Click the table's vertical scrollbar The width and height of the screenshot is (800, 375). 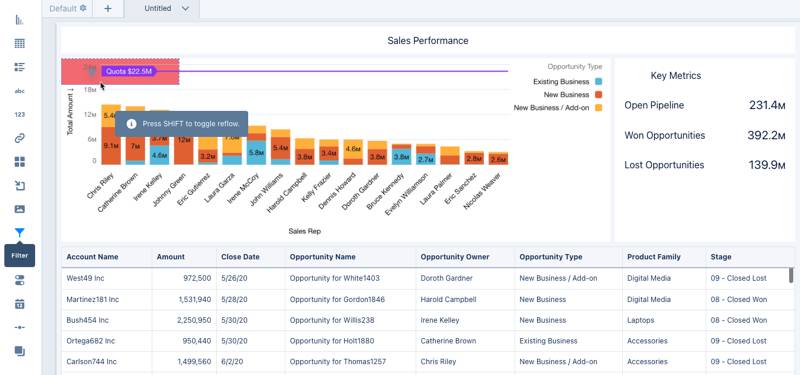point(791,275)
